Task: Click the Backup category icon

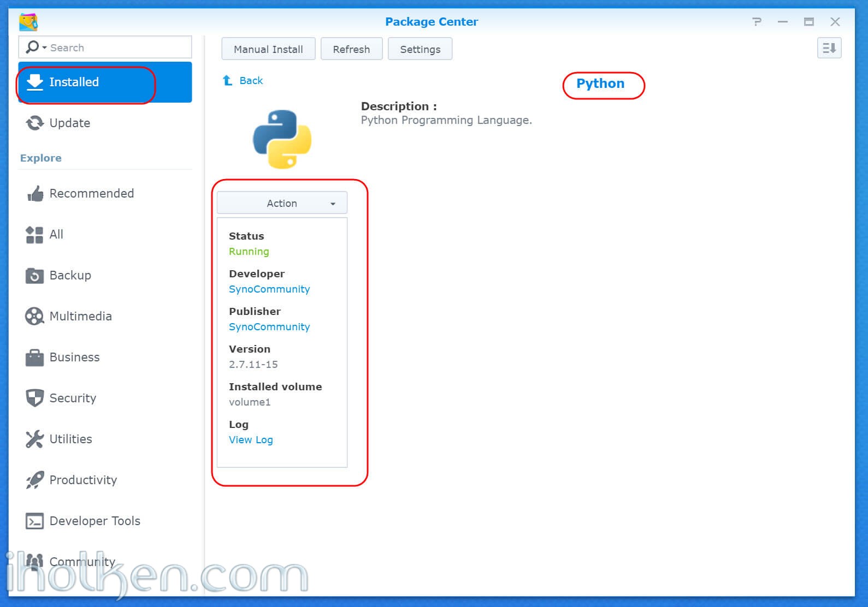Action: [34, 276]
